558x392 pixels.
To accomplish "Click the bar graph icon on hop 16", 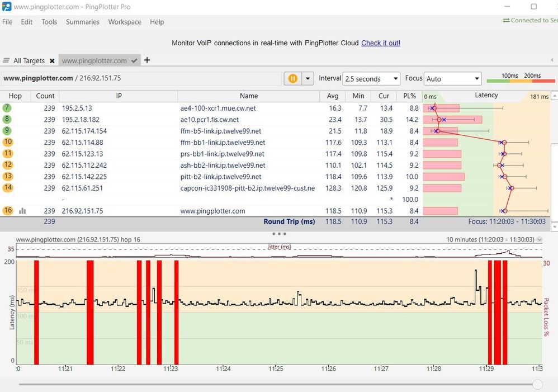I will pos(23,211).
